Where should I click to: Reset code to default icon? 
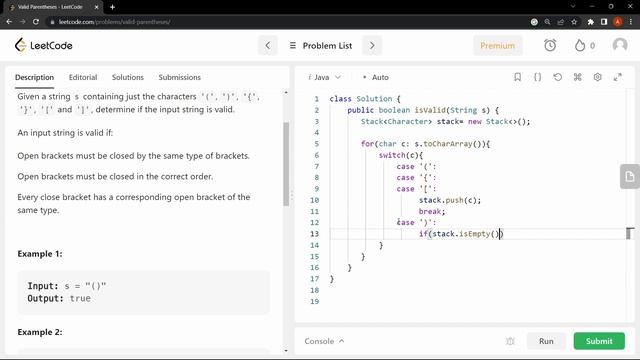point(558,77)
